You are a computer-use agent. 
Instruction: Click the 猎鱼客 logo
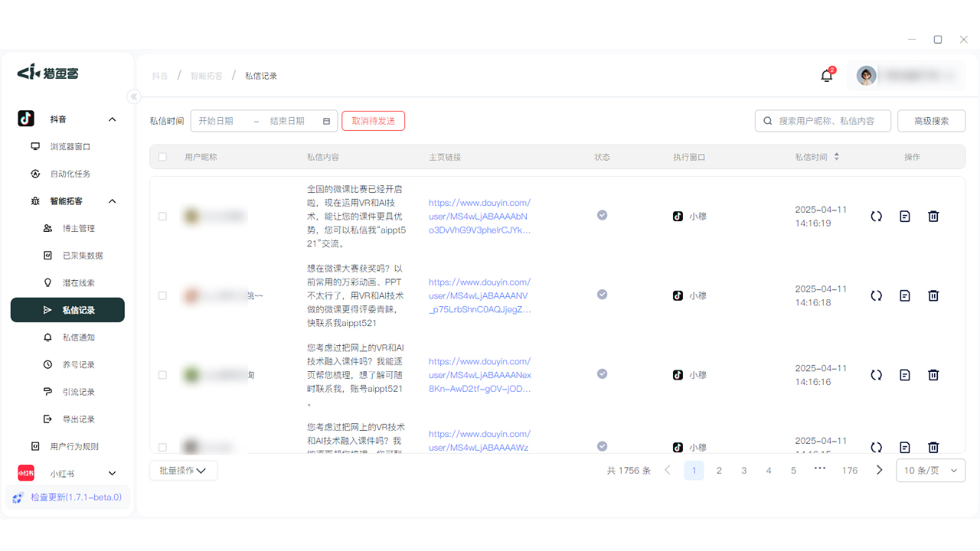tap(48, 73)
